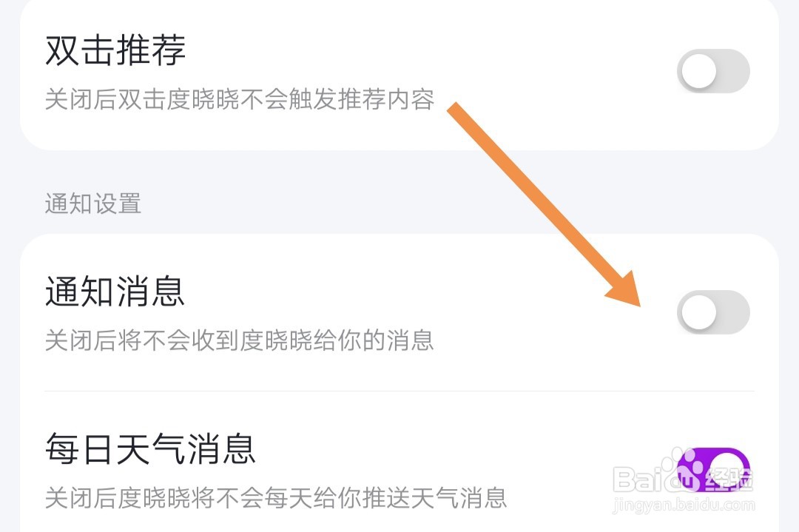Screen dimensions: 799x532
Task: Tap description 关闭后将不会收到度晓晓给你的消息
Action: point(240,340)
